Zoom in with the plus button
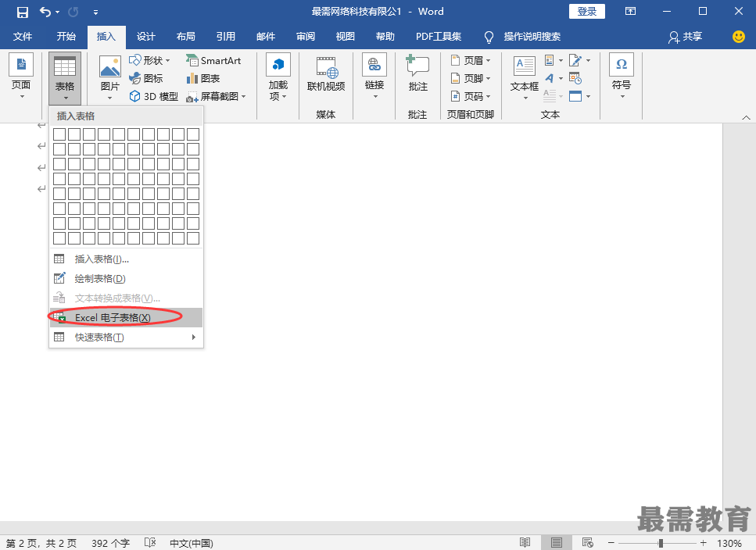 point(704,543)
